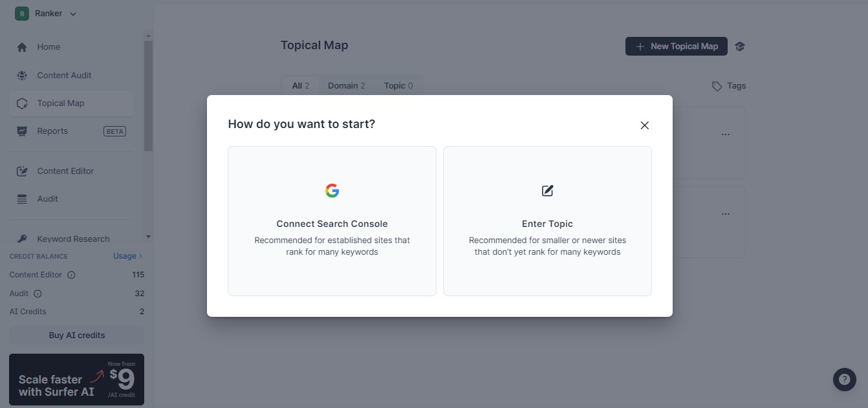Open Reports in the sidebar
Screen dimensions: 868x408
pos(52,131)
